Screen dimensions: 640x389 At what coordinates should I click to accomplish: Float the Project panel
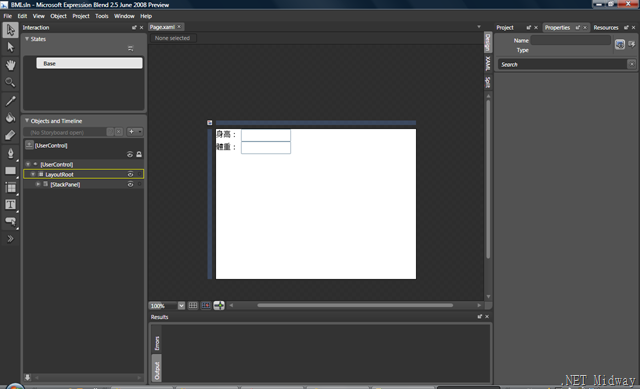tap(529, 27)
